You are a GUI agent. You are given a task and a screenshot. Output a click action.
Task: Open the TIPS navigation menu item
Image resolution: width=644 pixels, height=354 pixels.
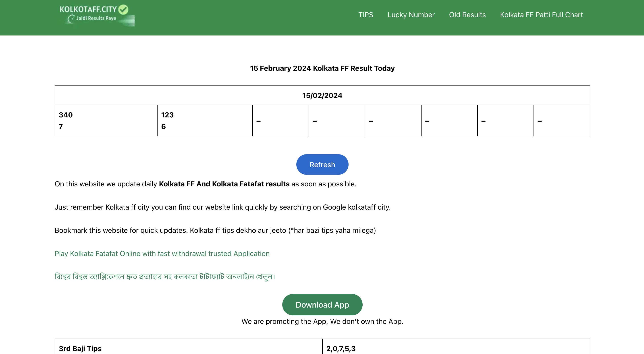click(366, 14)
